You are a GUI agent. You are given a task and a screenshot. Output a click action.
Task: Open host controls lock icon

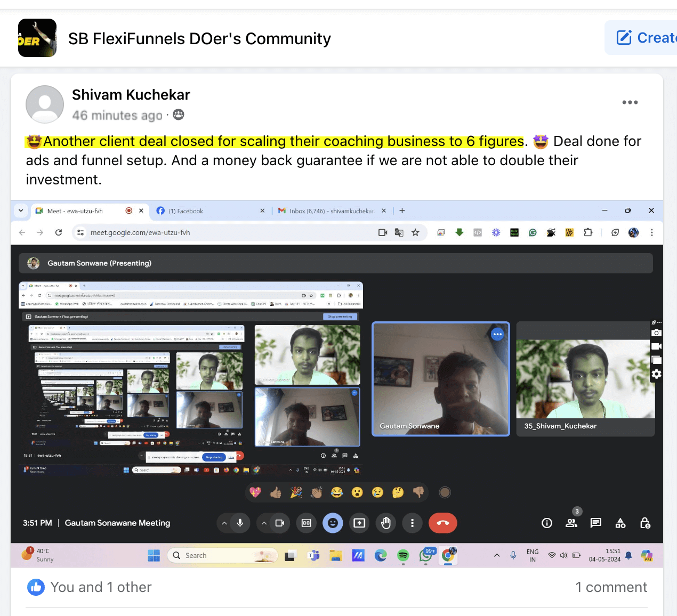click(x=645, y=523)
